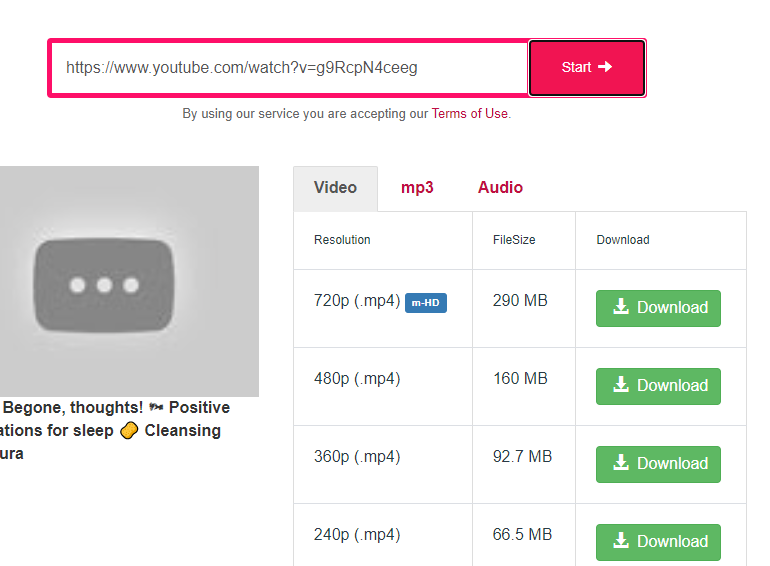The width and height of the screenshot is (770, 566).
Task: Select the '240p (.mp4)' resolution text
Action: point(357,535)
